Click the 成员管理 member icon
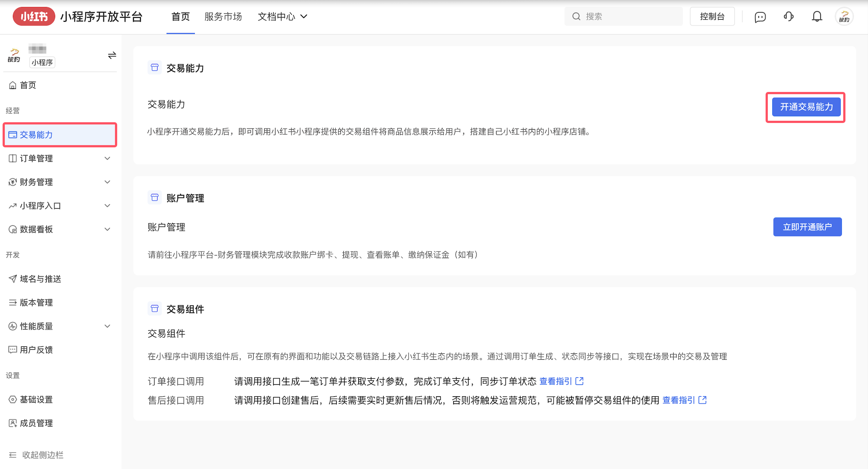Image resolution: width=868 pixels, height=469 pixels. point(13,423)
